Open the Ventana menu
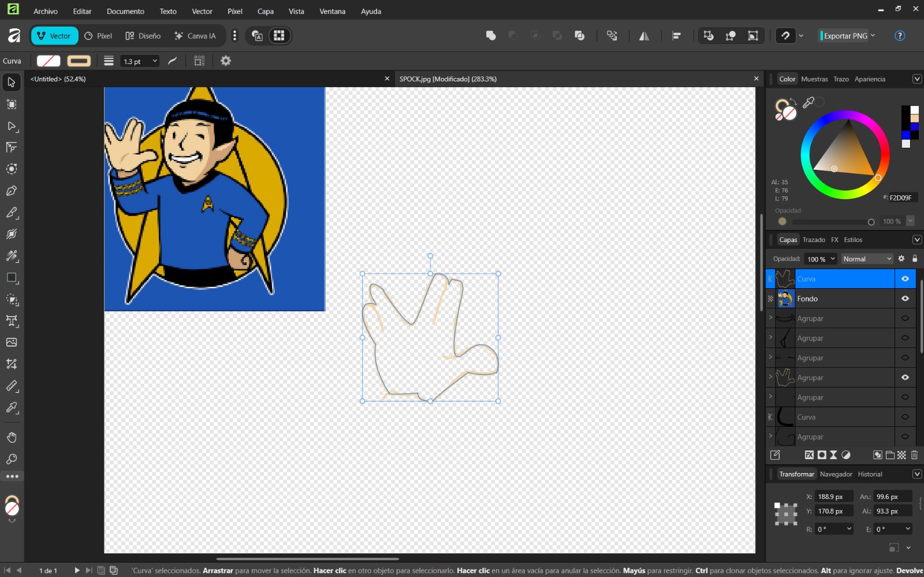Viewport: 924px width, 577px height. point(332,11)
